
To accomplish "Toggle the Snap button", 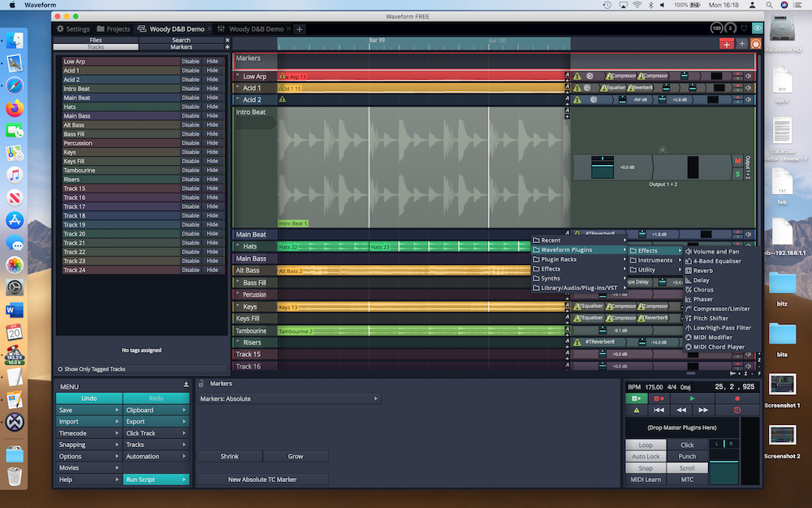I will 646,468.
